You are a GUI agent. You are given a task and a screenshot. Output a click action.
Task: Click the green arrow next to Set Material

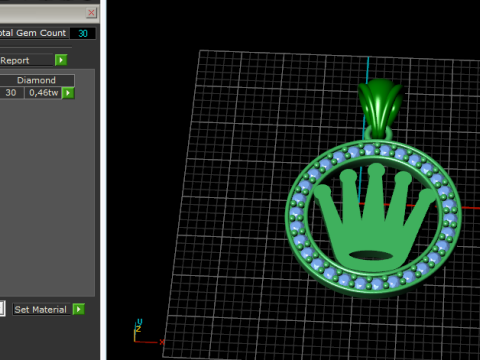pyautogui.click(x=79, y=309)
